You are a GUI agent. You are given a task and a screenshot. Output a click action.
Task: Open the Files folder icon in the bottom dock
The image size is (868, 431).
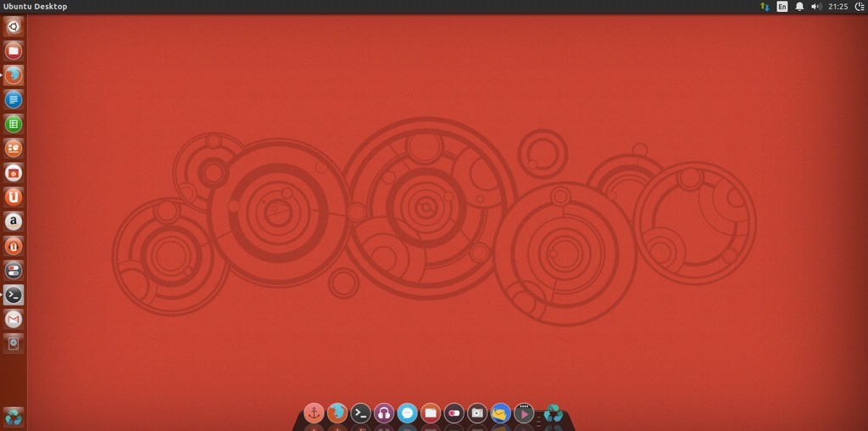[x=431, y=413]
